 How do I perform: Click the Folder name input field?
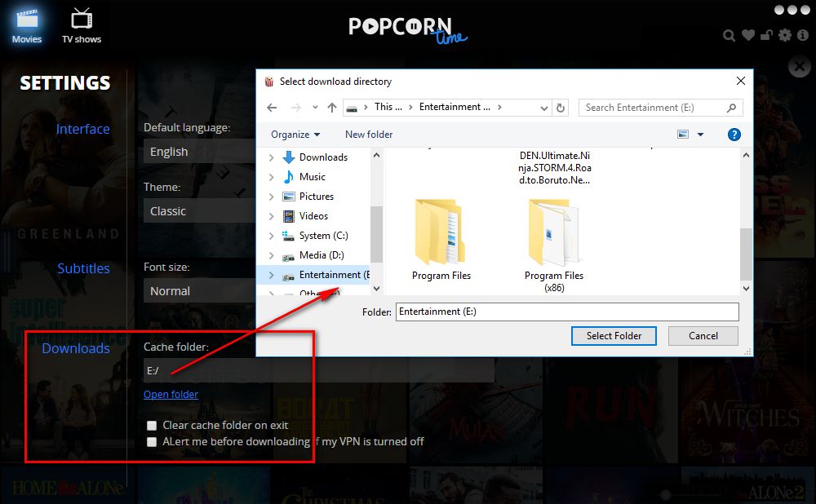tap(567, 312)
